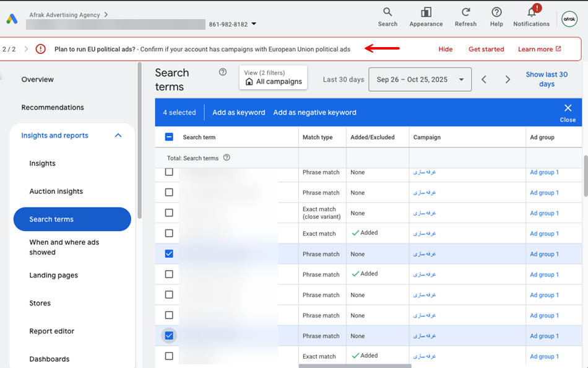Click help icon beside Search terms title
Viewport: 588px width, 368px height.
223,72
